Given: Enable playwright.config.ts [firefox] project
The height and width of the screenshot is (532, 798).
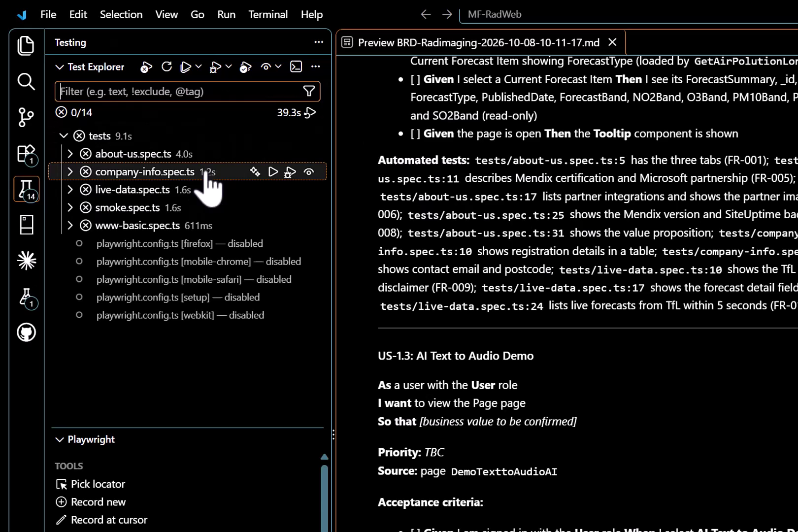Looking at the screenshot, I should click(x=179, y=243).
